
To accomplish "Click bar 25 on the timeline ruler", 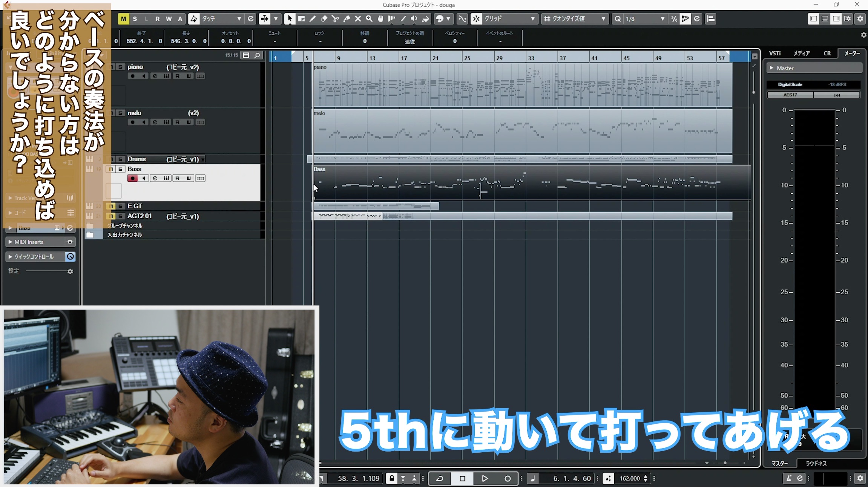I will coord(467,58).
